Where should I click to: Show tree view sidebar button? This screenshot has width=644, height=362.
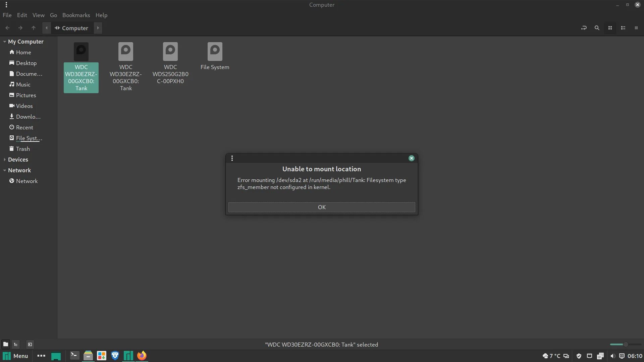[x=16, y=344]
